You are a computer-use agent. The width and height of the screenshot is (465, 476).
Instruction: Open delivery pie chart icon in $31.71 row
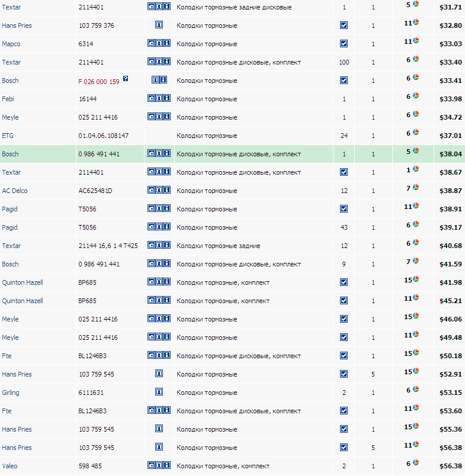[416, 4]
